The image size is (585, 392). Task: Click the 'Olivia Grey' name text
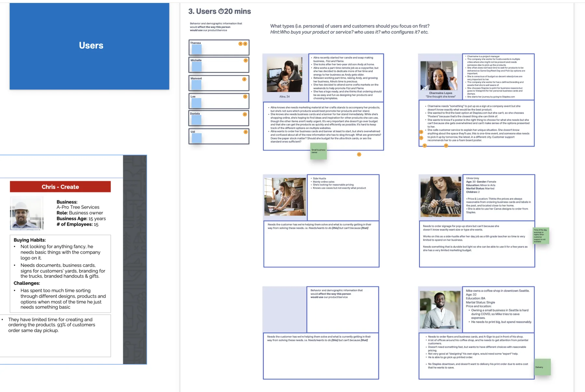pyautogui.click(x=473, y=178)
